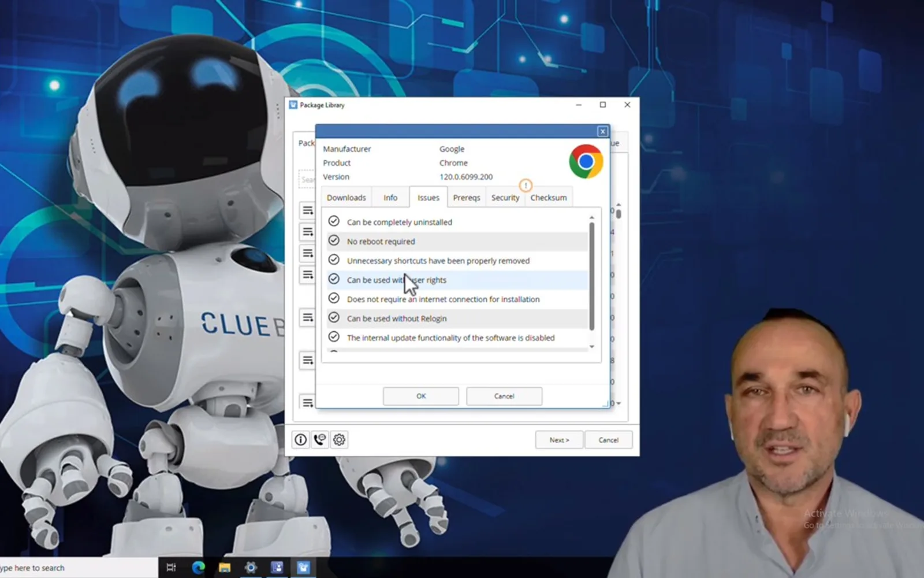Screen dimensions: 924x578
Task: Click the package list scroll-down arrow
Action: tap(619, 403)
